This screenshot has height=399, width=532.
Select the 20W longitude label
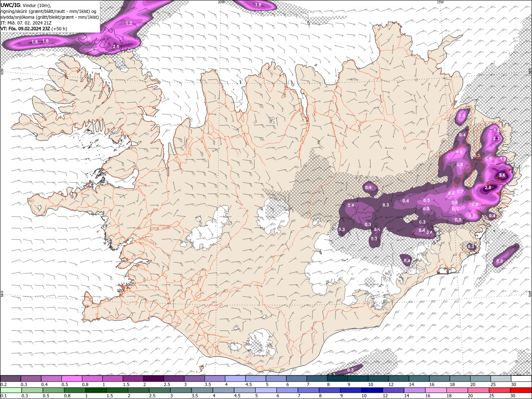pyautogui.click(x=221, y=2)
